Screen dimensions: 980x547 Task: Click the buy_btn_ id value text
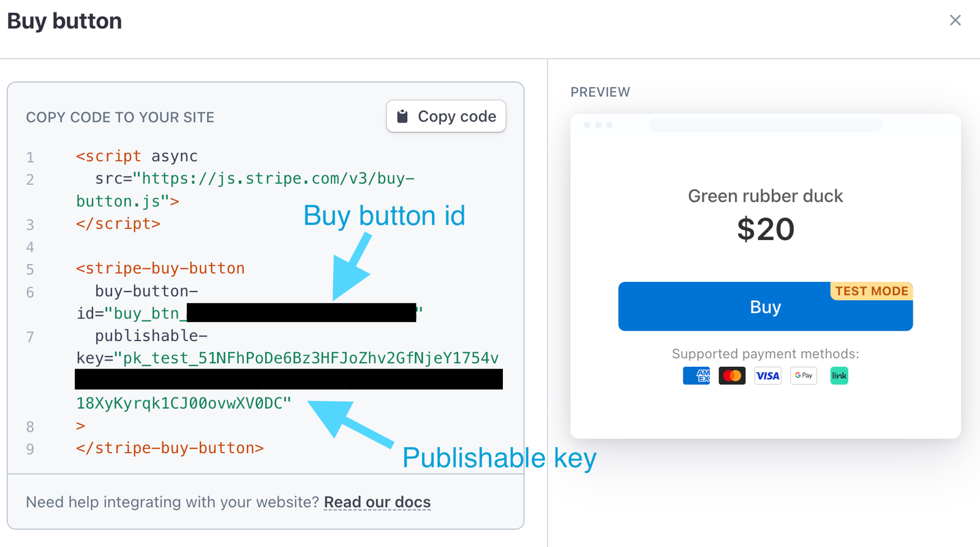click(x=146, y=314)
